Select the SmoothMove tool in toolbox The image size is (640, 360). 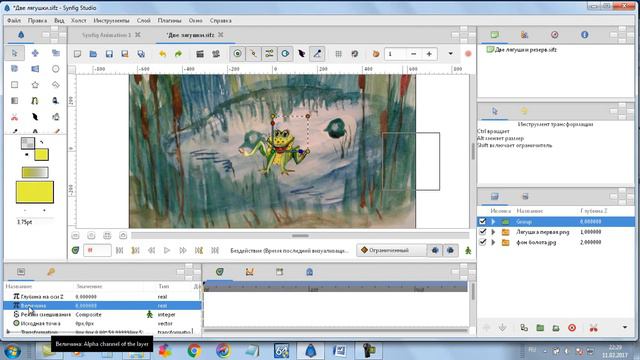[35, 53]
